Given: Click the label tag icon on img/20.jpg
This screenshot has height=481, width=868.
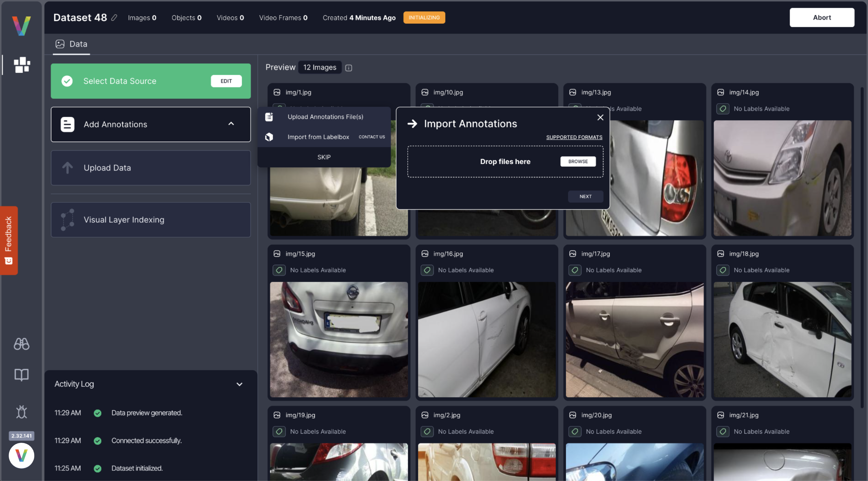Looking at the screenshot, I should pos(575,431).
